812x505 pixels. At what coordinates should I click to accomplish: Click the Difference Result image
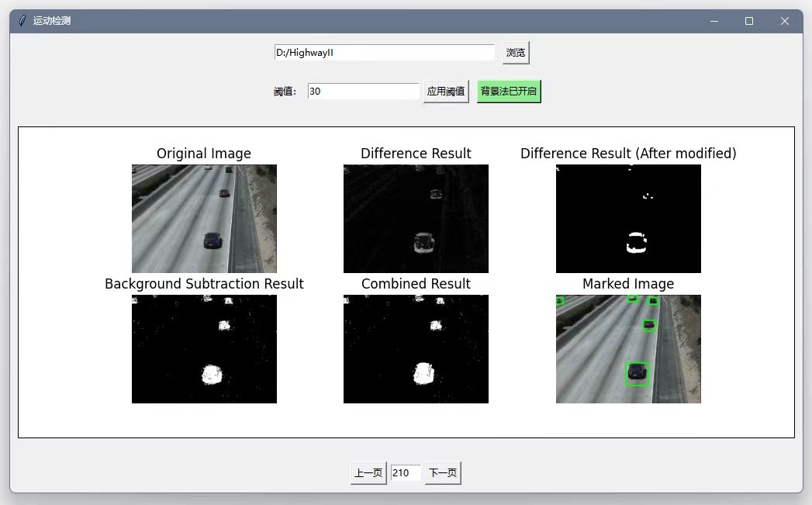(416, 219)
